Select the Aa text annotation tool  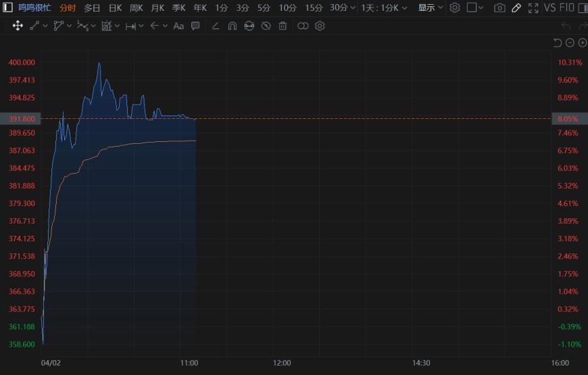[178, 26]
